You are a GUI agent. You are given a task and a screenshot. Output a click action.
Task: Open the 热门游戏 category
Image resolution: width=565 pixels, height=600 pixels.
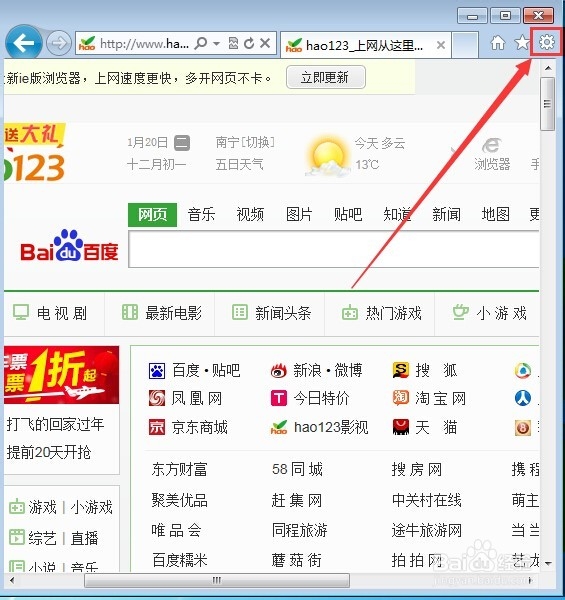(382, 313)
